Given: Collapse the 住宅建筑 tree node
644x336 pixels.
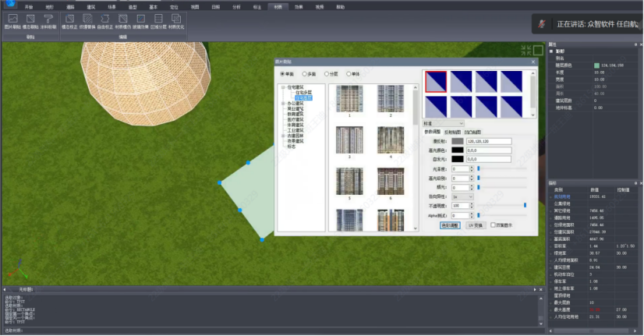Looking at the screenshot, I should (283, 87).
